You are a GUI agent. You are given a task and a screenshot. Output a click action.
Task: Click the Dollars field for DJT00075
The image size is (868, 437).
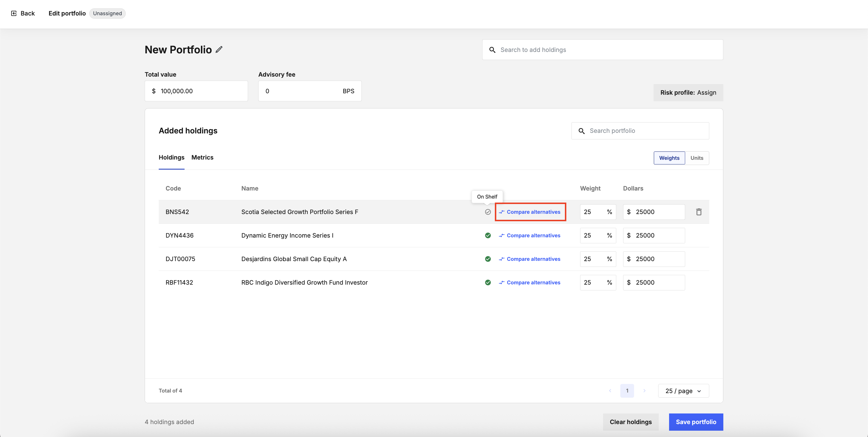pos(654,259)
